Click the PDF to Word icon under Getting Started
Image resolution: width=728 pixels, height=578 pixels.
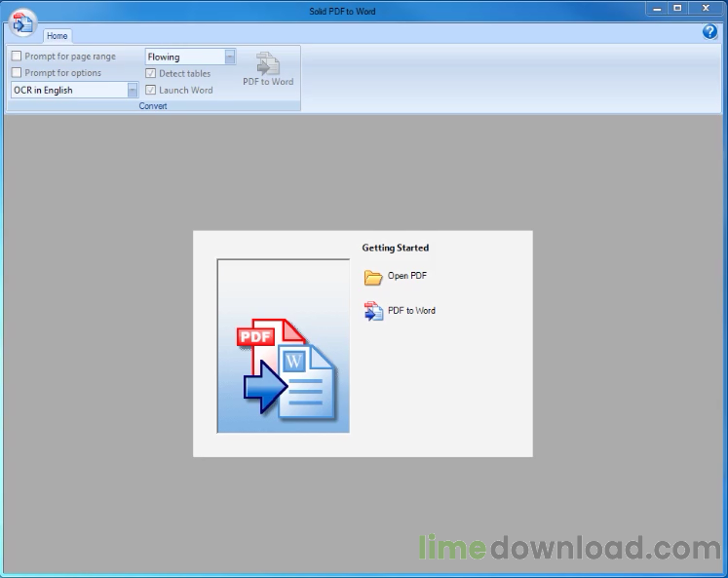[x=373, y=311]
